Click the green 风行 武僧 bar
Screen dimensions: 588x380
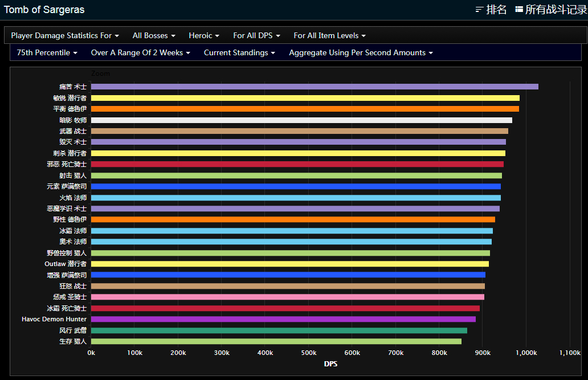tap(279, 330)
